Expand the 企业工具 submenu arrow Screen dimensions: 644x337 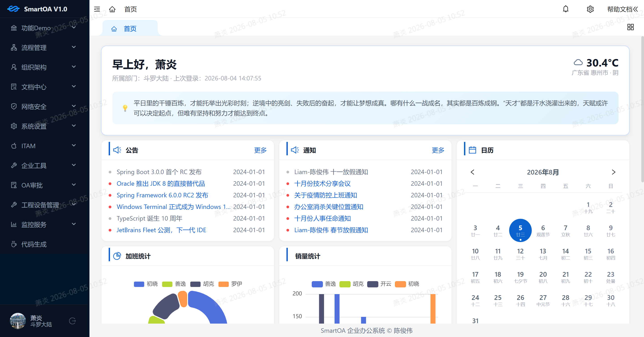click(x=74, y=165)
